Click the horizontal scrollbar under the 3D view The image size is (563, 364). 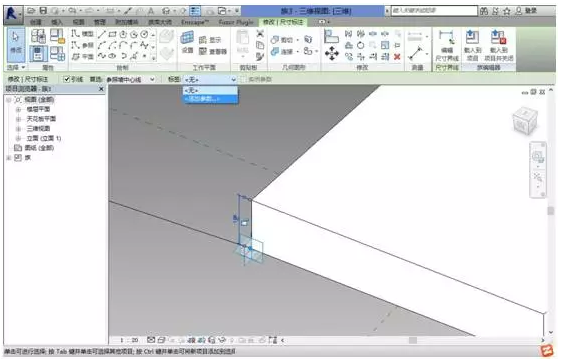pos(412,340)
